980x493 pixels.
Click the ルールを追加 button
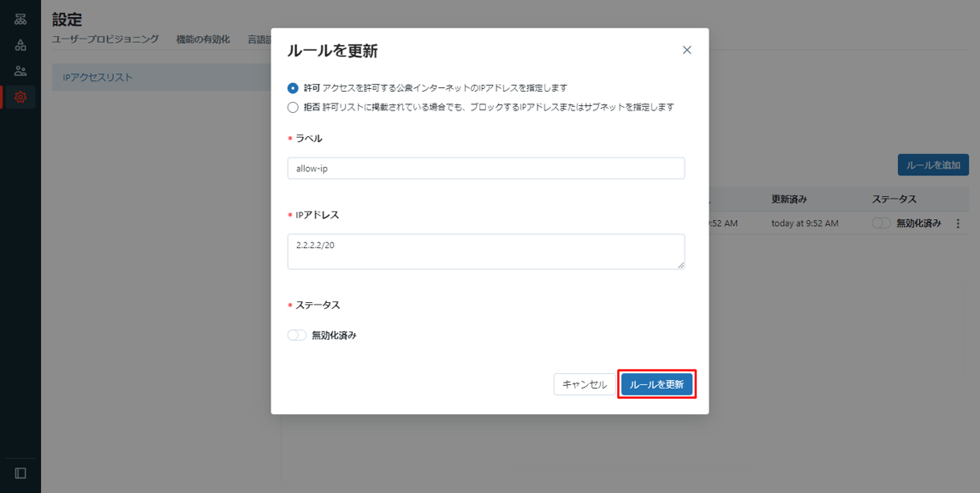point(933,165)
